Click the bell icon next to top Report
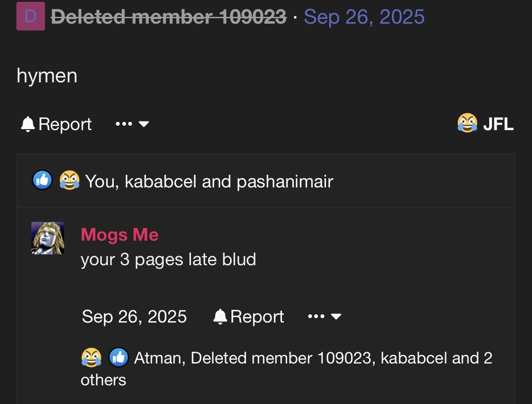 [x=28, y=124]
